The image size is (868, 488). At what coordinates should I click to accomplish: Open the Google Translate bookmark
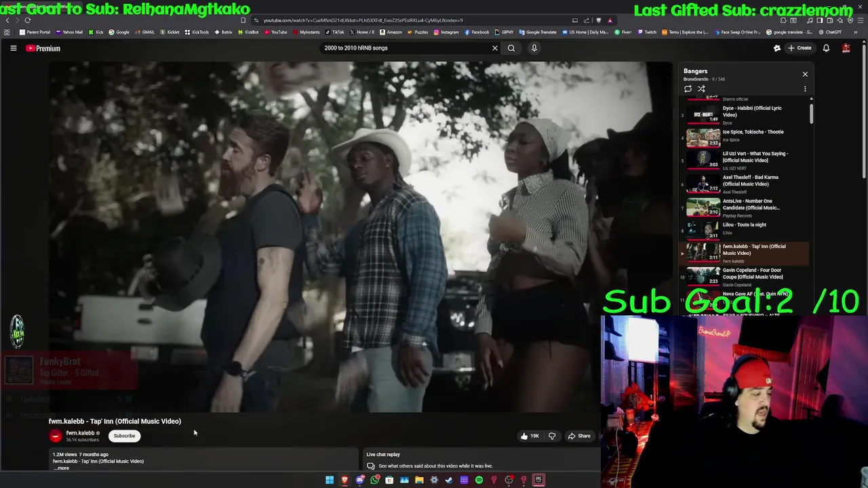[x=538, y=32]
